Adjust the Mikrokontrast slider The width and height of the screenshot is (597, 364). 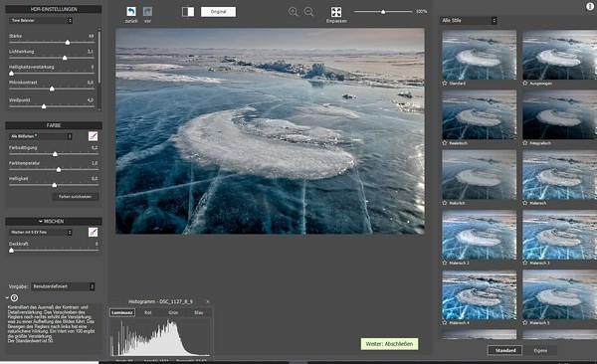coord(52,89)
